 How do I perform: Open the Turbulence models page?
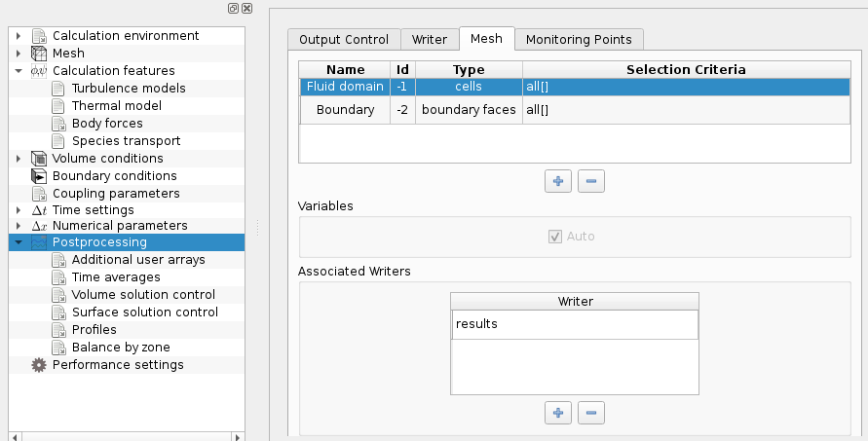click(x=129, y=89)
